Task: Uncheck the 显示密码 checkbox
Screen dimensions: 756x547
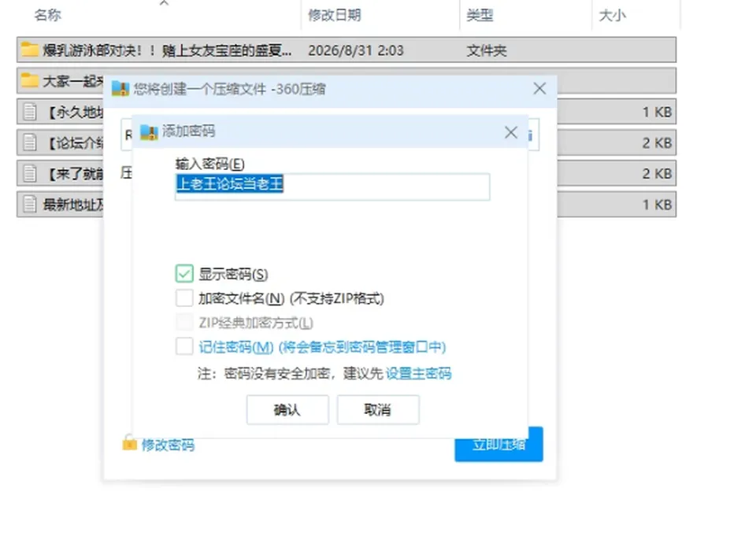Action: pyautogui.click(x=184, y=273)
